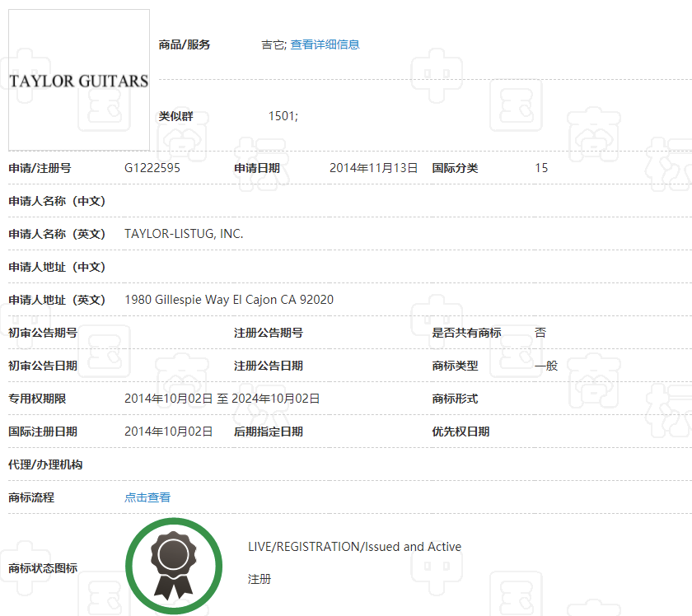
Task: Select the 注册公告期号 label
Action: (269, 333)
